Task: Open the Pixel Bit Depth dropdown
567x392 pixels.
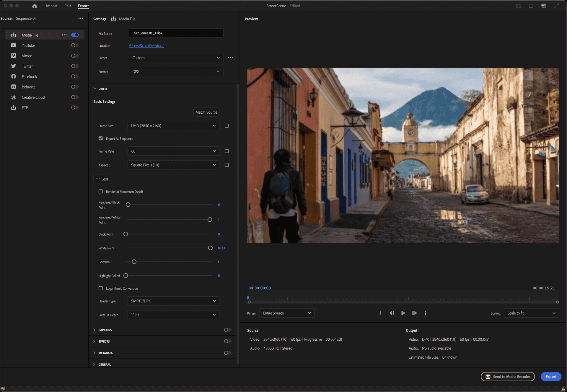Action: pos(173,315)
